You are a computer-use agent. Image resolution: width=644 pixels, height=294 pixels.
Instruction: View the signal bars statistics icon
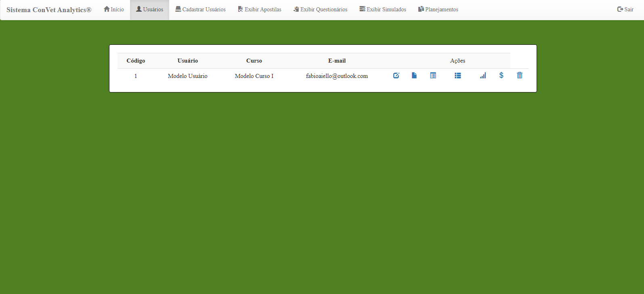coord(483,76)
